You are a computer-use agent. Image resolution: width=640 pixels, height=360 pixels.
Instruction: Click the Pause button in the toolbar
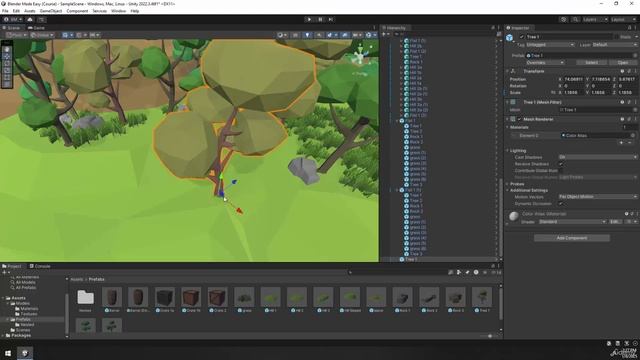point(320,19)
